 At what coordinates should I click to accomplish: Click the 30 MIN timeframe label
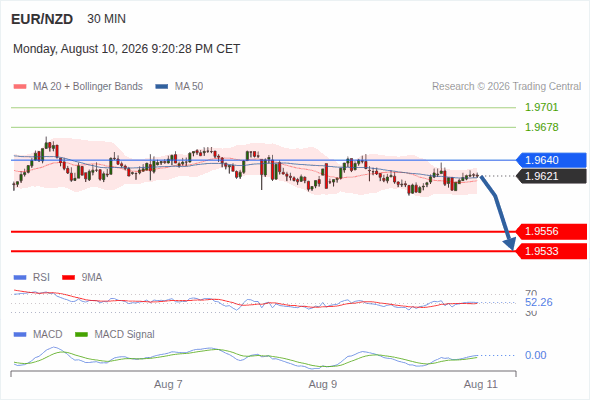coord(106,19)
